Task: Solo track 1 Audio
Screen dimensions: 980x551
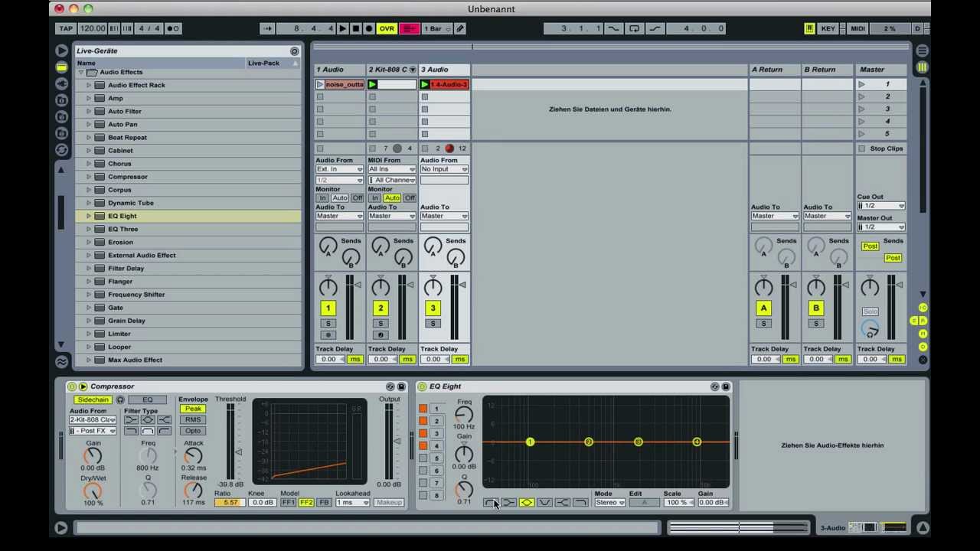Action: click(x=328, y=323)
